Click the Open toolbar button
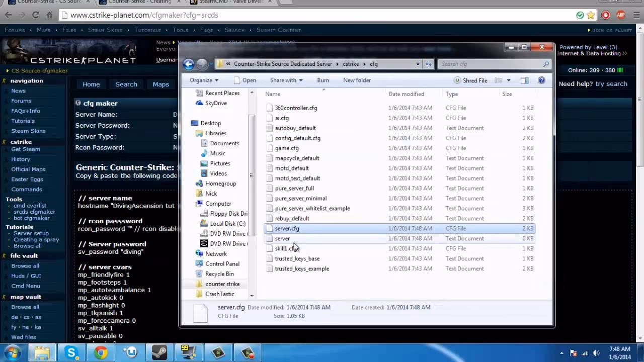 click(245, 80)
